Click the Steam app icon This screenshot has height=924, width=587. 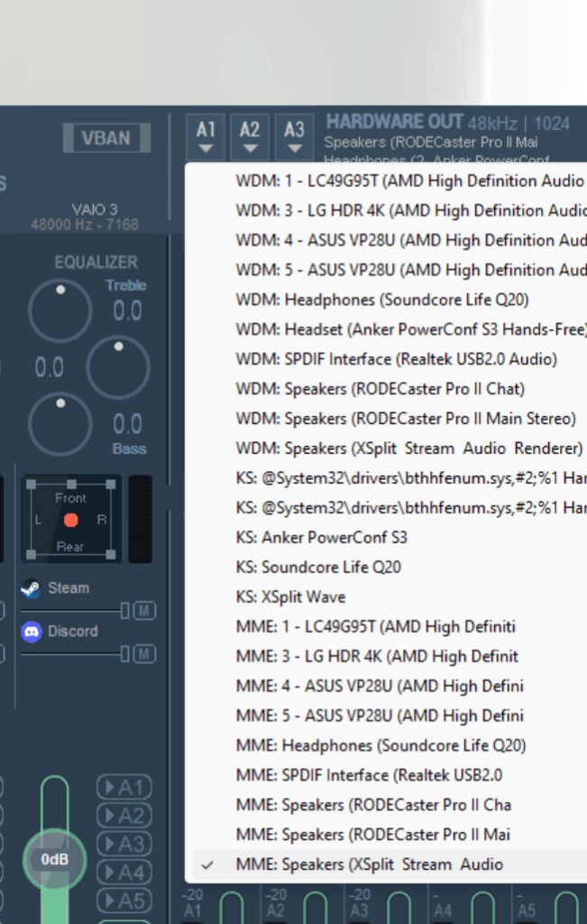pos(32,588)
